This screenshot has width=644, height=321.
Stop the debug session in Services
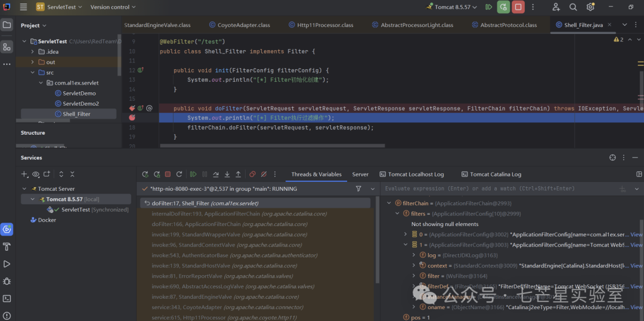(x=168, y=174)
